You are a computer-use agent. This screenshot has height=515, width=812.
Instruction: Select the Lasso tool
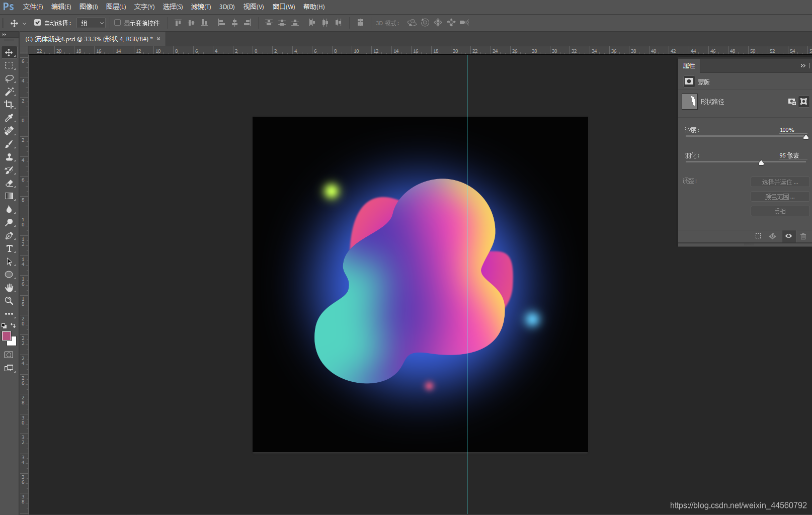click(x=9, y=78)
